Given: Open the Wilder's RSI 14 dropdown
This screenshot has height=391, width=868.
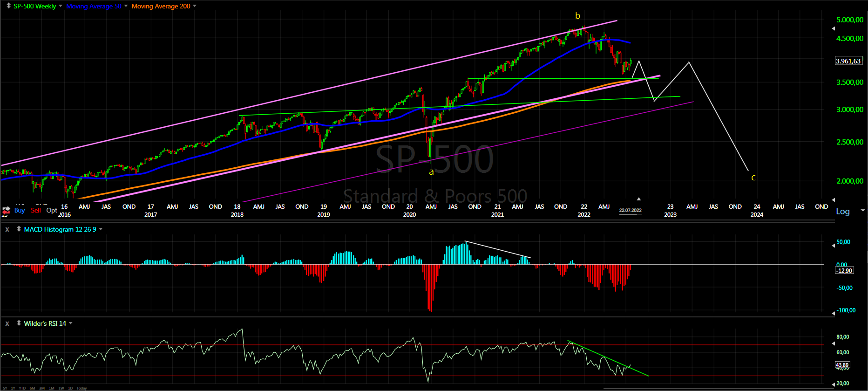Looking at the screenshot, I should 70,323.
